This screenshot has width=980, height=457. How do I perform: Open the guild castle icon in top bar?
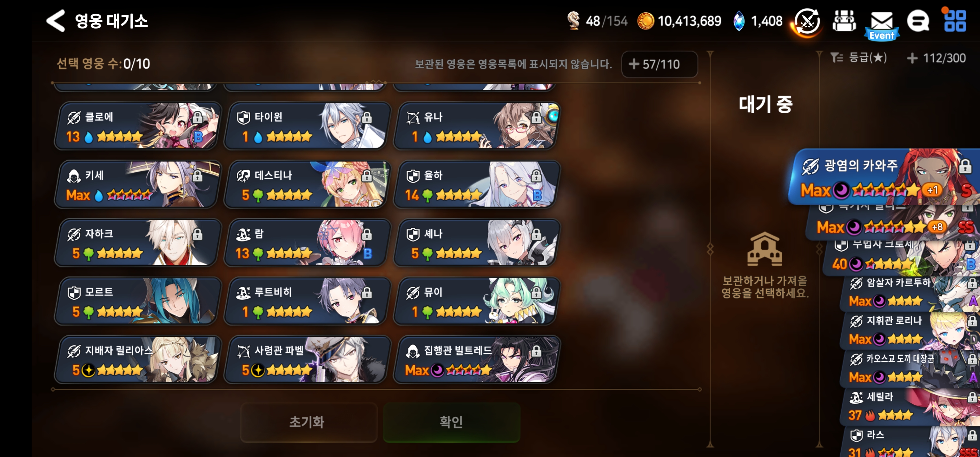(x=844, y=21)
